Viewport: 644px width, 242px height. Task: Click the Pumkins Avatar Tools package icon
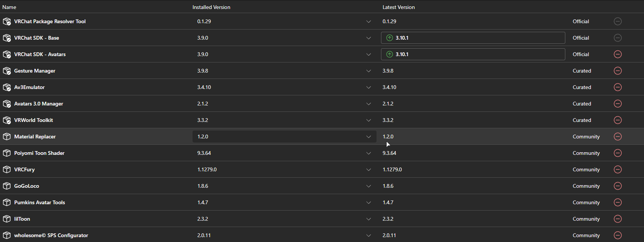click(7, 202)
